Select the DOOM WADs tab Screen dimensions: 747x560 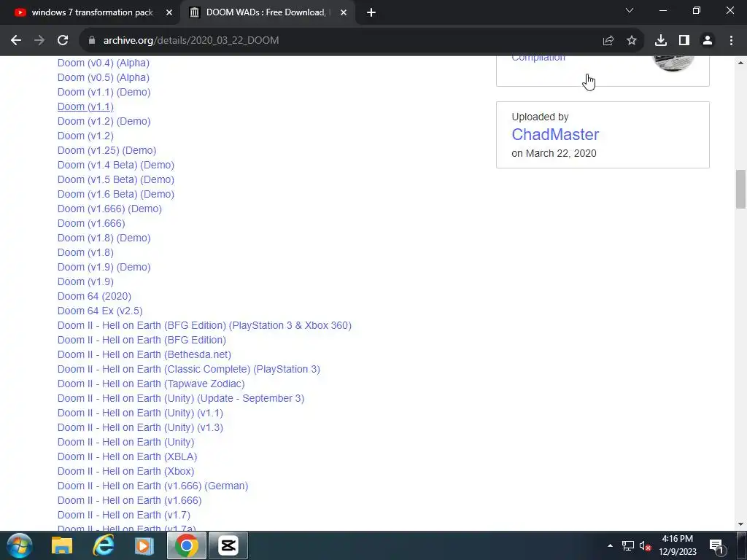point(267,13)
